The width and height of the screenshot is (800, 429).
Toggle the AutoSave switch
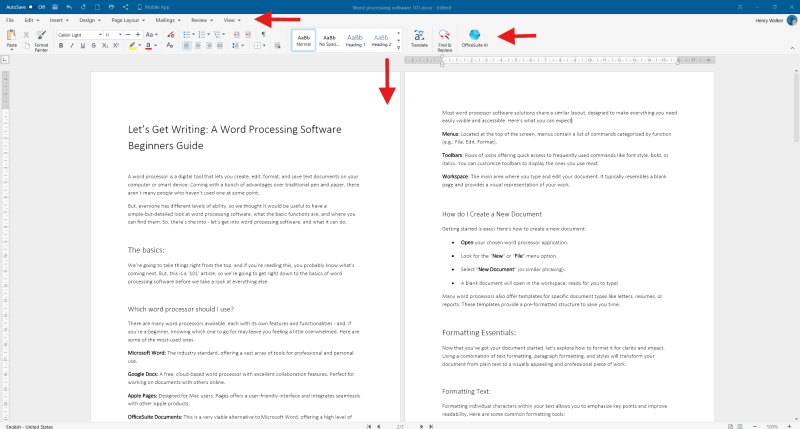30,6
